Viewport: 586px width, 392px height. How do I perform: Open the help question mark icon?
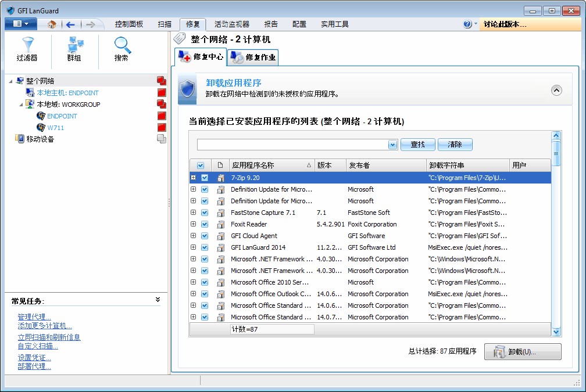(x=467, y=24)
